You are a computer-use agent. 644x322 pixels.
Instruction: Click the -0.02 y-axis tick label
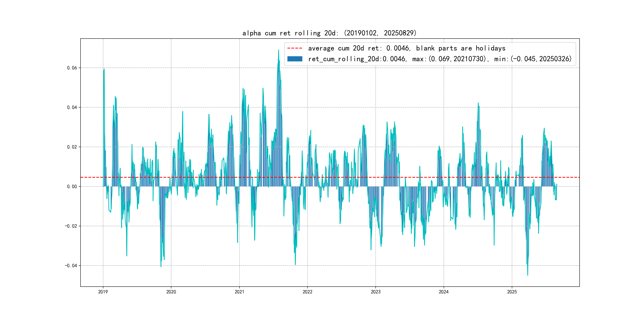pyautogui.click(x=71, y=226)
